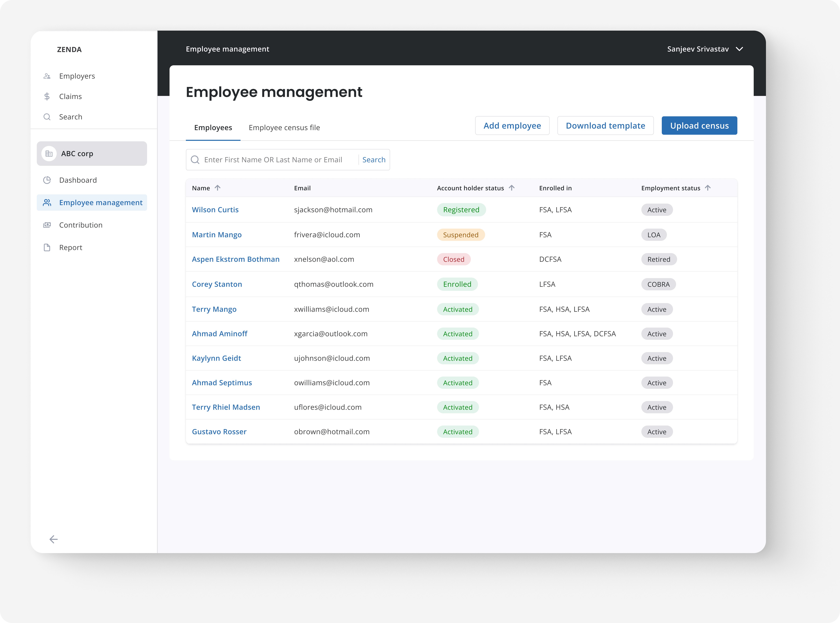840x623 pixels.
Task: Sort table by the Name column arrow
Action: (218, 188)
